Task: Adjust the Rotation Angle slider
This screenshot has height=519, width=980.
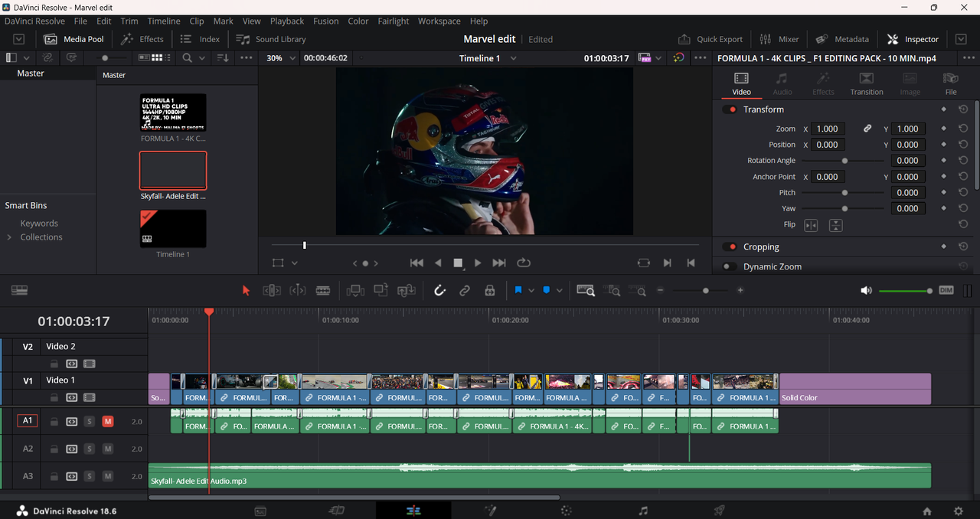Action: tap(844, 161)
